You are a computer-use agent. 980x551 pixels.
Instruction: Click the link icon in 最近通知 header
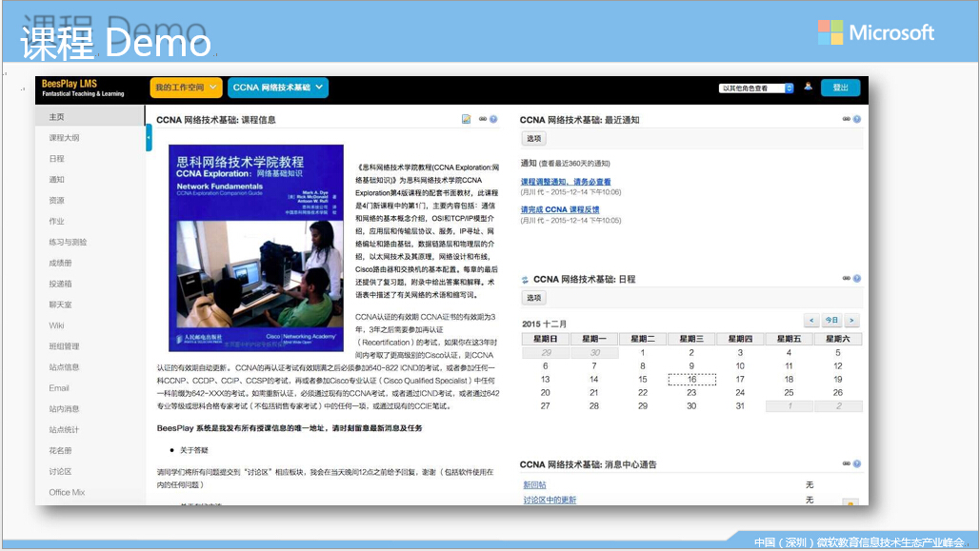coord(847,119)
